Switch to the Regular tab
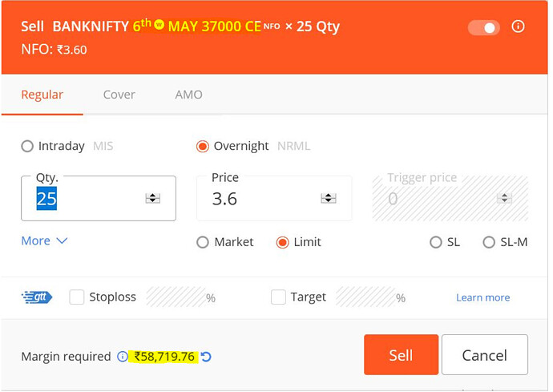The width and height of the screenshot is (553, 392). [42, 95]
